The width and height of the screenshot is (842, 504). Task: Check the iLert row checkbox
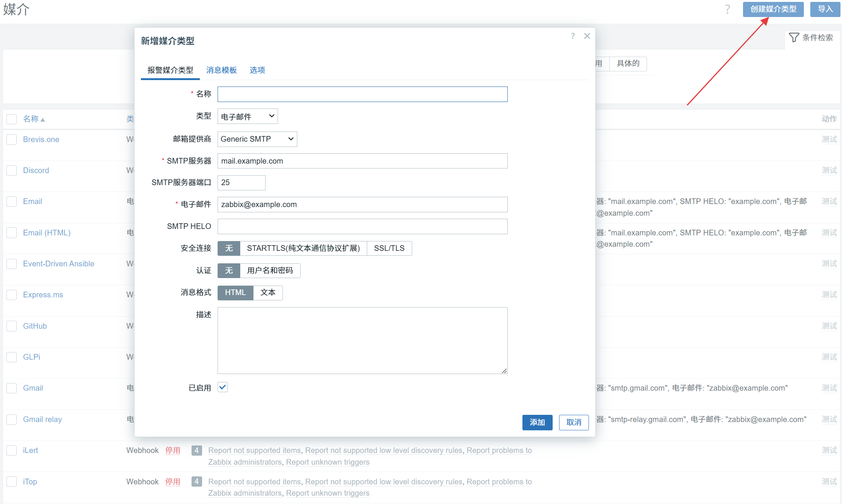[12, 450]
